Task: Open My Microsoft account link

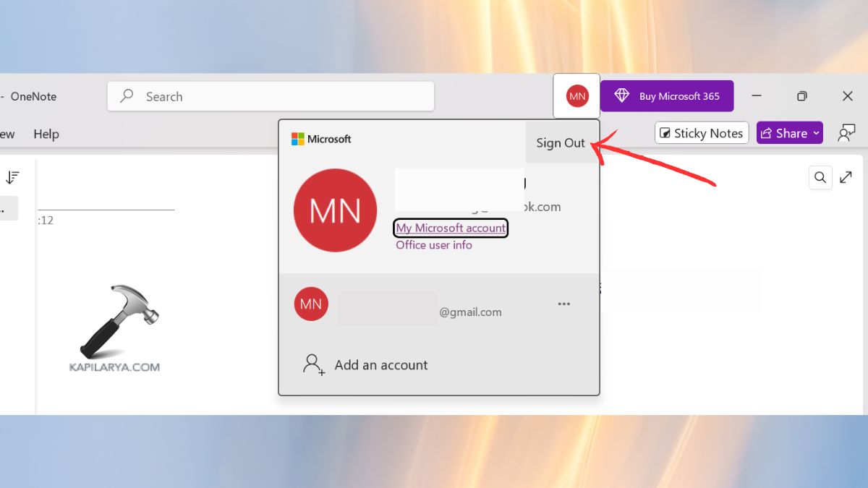Action: [451, 228]
